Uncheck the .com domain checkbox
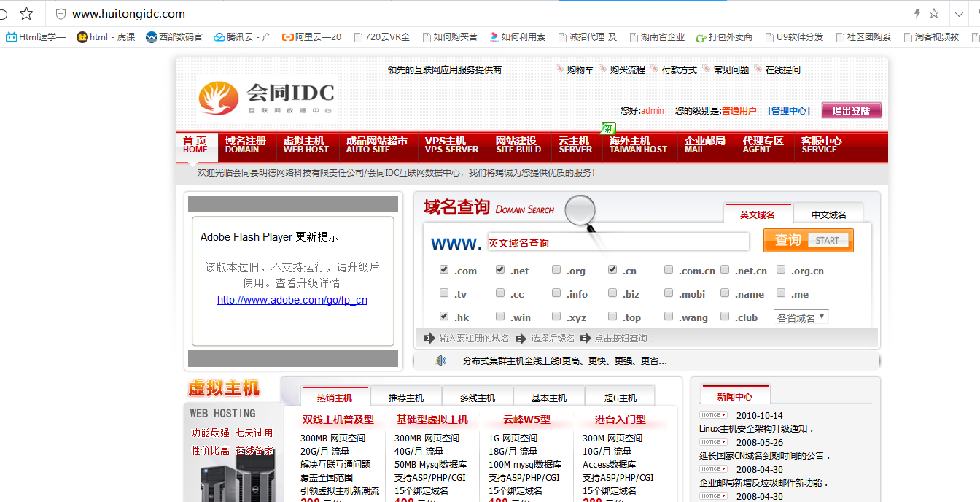 444,270
